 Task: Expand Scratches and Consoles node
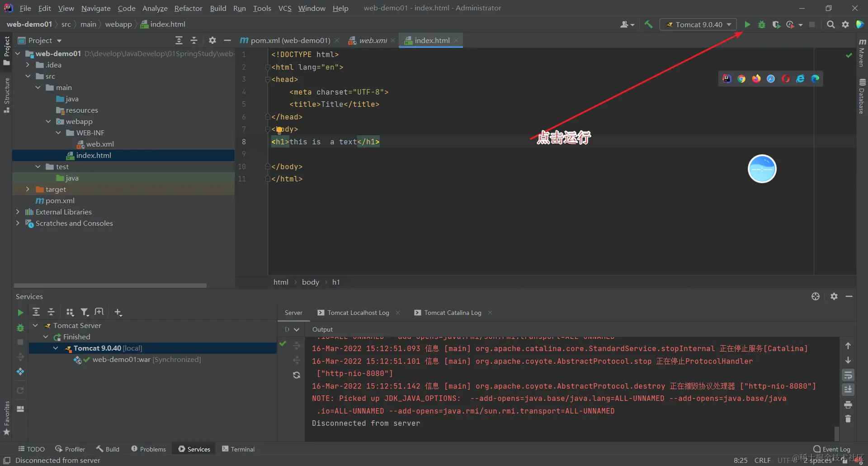[18, 223]
